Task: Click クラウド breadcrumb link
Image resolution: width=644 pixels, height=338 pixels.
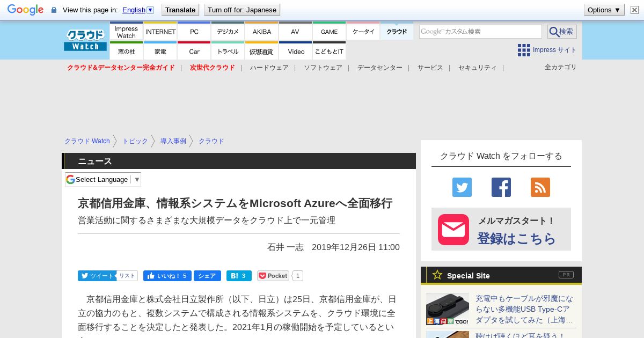Action: 211,141
